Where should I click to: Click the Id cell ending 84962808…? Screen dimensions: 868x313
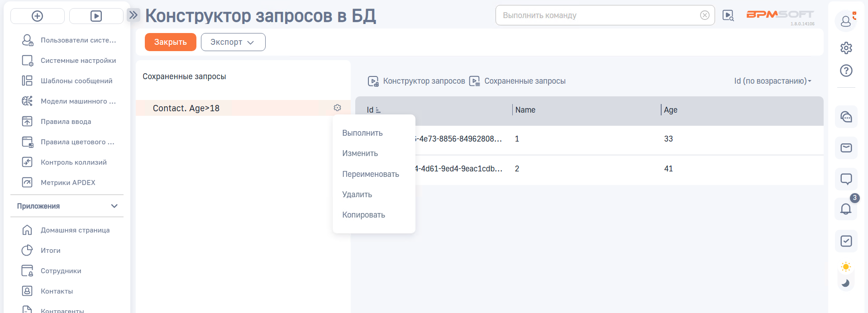(458, 139)
